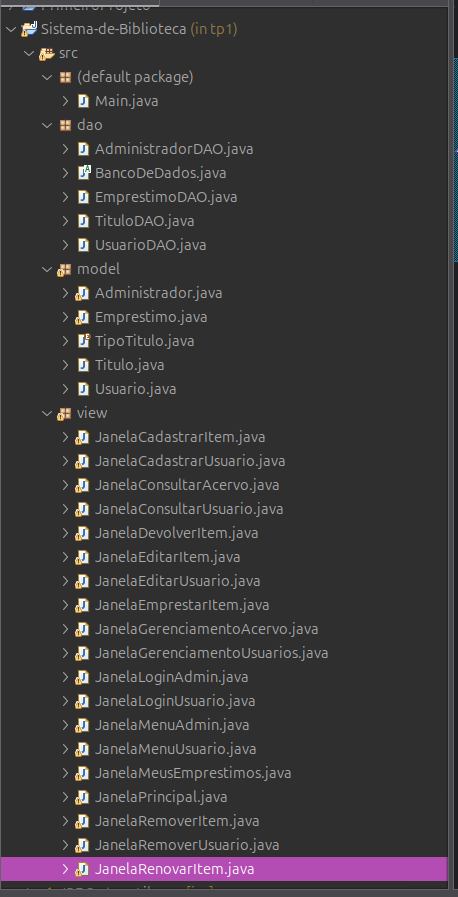Select the src folder label
Viewport: 458px width, 897px height.
click(x=69, y=53)
